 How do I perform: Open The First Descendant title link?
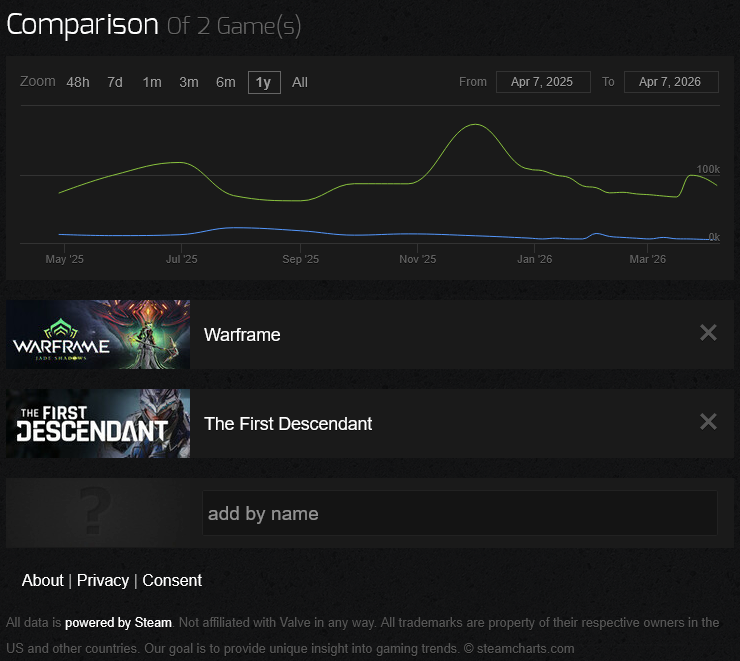tap(288, 424)
